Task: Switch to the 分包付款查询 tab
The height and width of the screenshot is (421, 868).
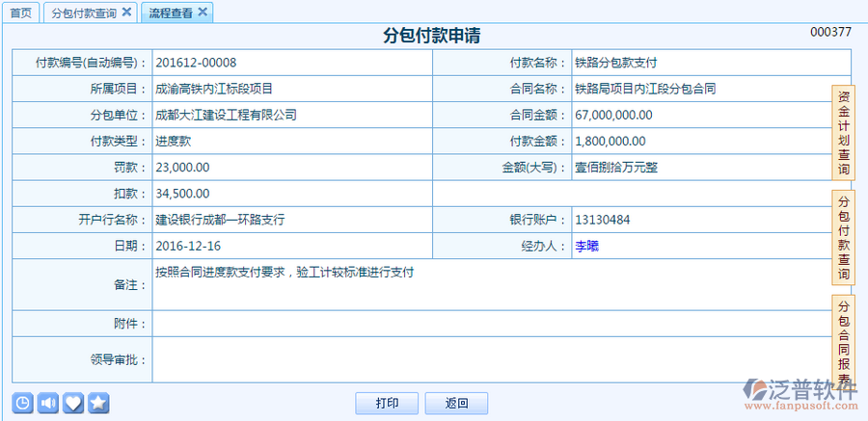Action: tap(84, 13)
